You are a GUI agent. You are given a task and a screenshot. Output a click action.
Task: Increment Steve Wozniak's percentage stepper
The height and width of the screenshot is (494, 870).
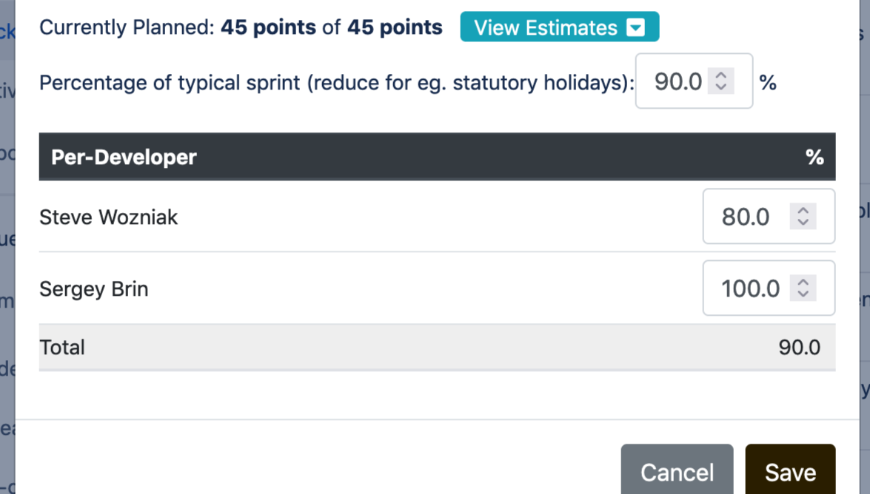(x=803, y=210)
